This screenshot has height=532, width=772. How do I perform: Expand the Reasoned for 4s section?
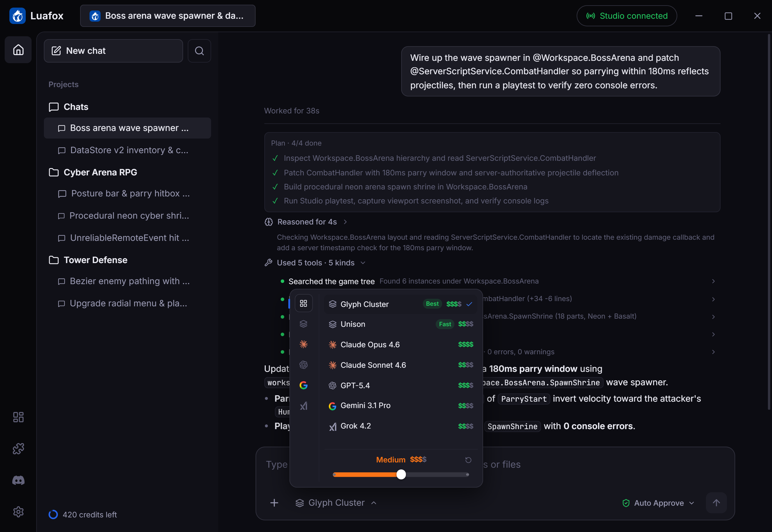click(x=306, y=222)
